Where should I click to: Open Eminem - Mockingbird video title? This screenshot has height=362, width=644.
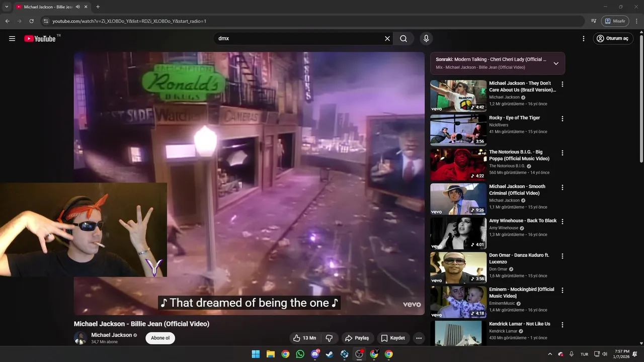pyautogui.click(x=522, y=293)
